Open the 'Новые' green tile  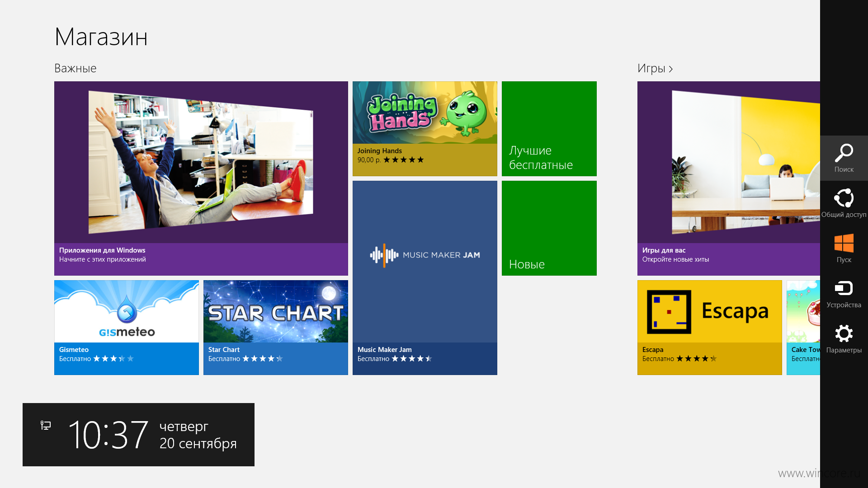pos(549,228)
